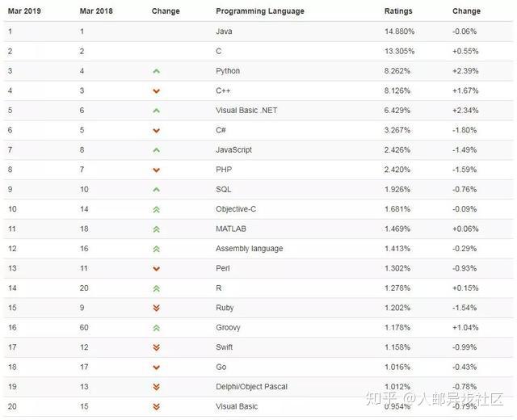This screenshot has width=517, height=420.
Task: Click the red down arrow beside C#
Action: (x=156, y=131)
